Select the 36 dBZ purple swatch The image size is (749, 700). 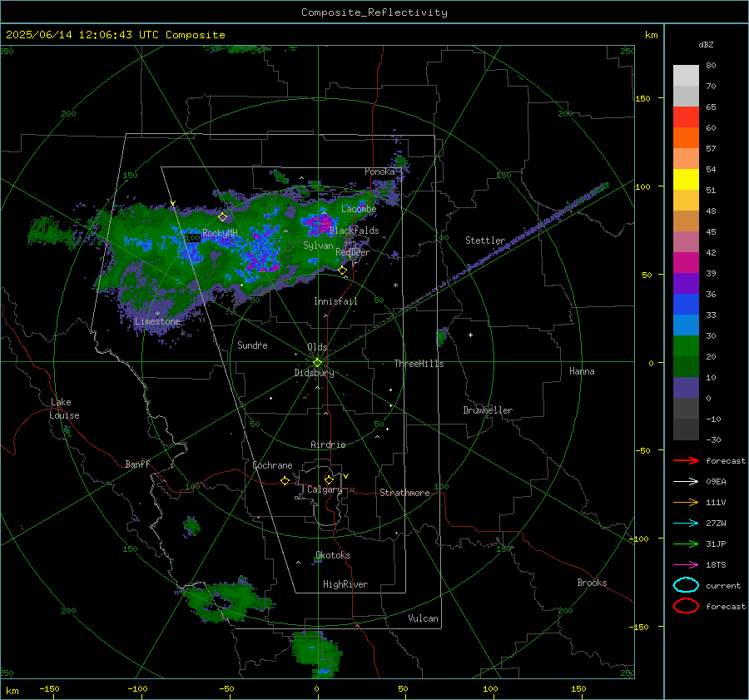coord(686,284)
